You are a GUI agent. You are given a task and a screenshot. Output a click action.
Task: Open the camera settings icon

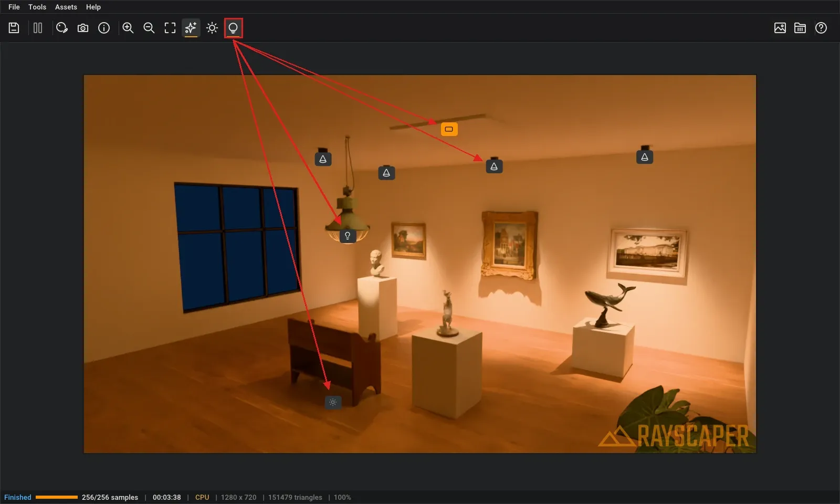(x=83, y=28)
